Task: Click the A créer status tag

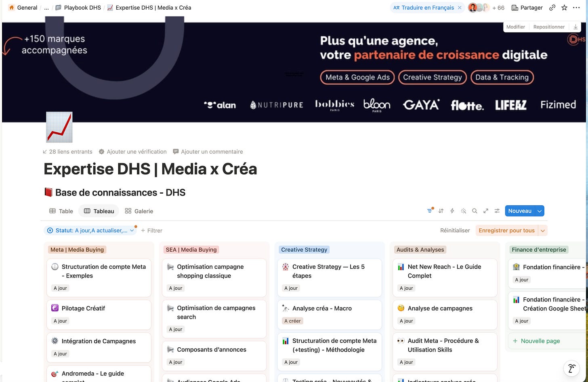Action: (x=292, y=321)
